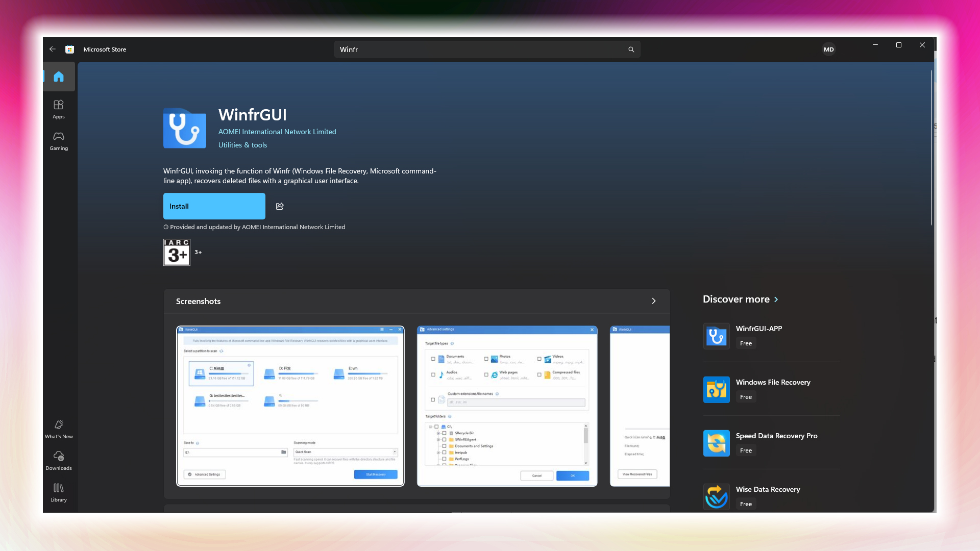
Task: Click Free under Speed Data Recovery Pro
Action: [x=746, y=450]
